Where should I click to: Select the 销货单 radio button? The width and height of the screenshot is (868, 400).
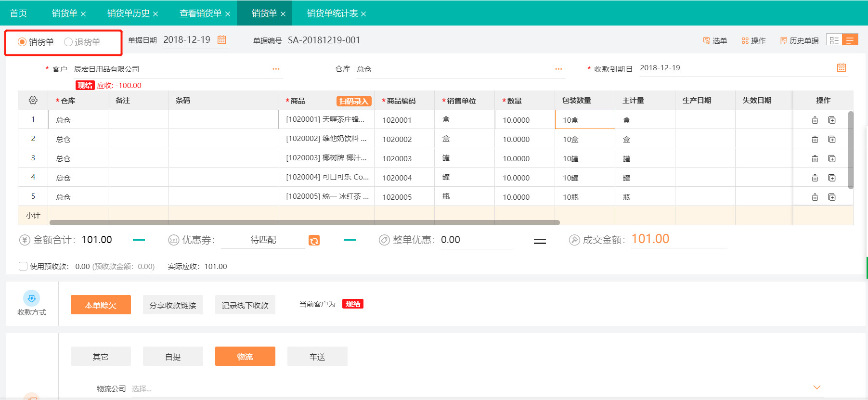[x=22, y=42]
